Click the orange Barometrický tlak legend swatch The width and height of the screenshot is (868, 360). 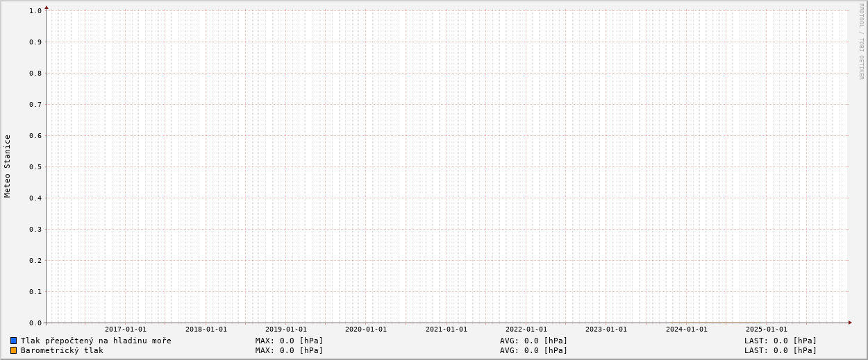click(13, 350)
